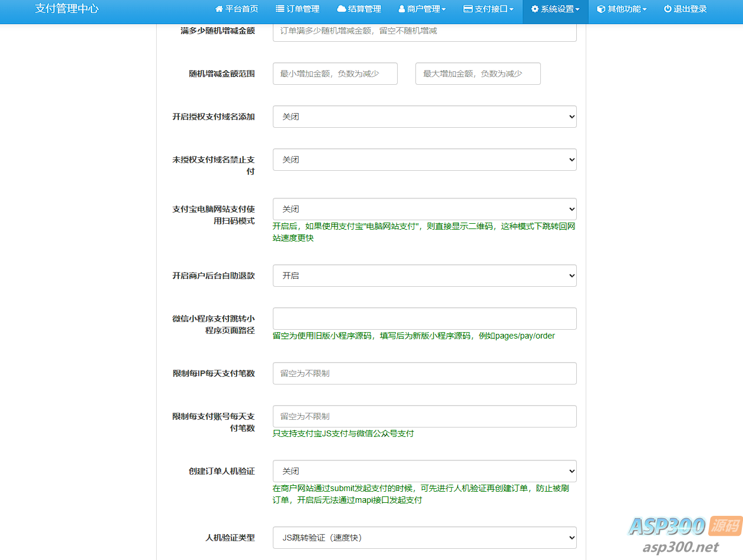Open the 开启授权支付域名添加 dropdown
Image resolution: width=743 pixels, height=560 pixels.
[424, 117]
